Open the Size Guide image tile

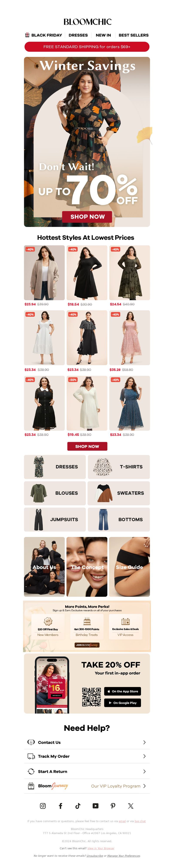click(129, 567)
